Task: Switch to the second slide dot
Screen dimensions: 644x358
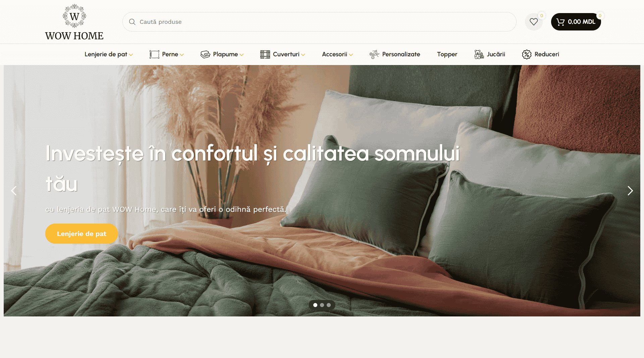Action: [x=322, y=305]
